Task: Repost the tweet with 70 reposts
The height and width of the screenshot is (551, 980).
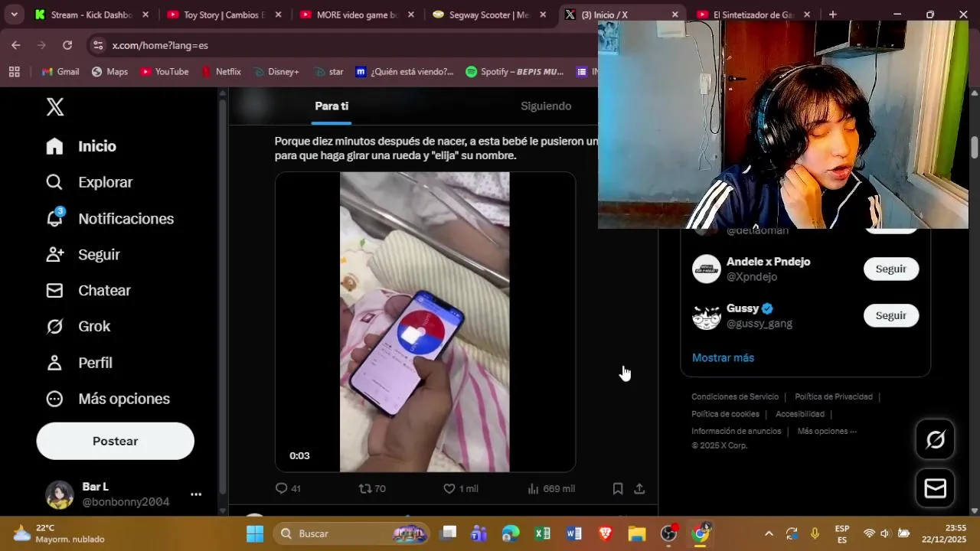Action: [372, 488]
